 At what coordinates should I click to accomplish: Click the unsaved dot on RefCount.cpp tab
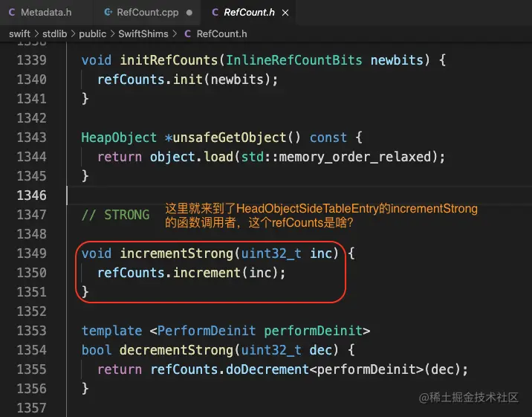click(189, 13)
